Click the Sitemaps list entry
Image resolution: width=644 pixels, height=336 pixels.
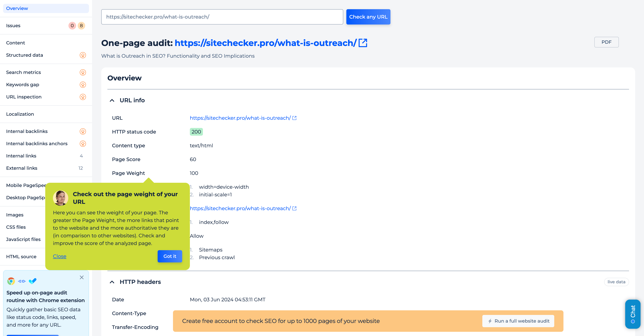[211, 250]
